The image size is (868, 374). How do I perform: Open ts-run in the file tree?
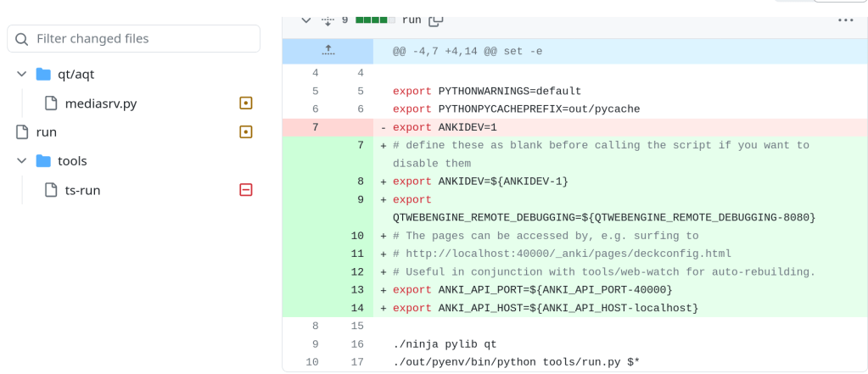pyautogui.click(x=82, y=190)
